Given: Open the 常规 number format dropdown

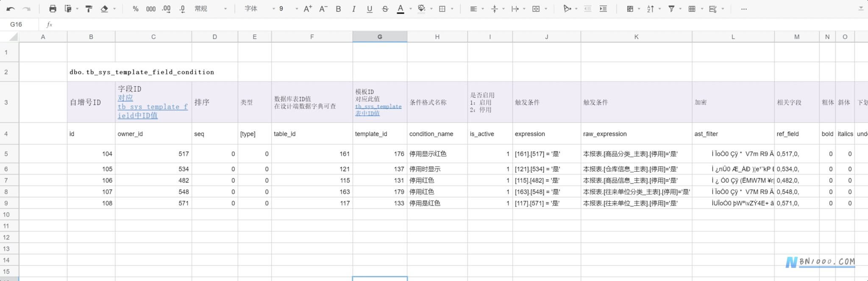Looking at the screenshot, I should [211, 9].
